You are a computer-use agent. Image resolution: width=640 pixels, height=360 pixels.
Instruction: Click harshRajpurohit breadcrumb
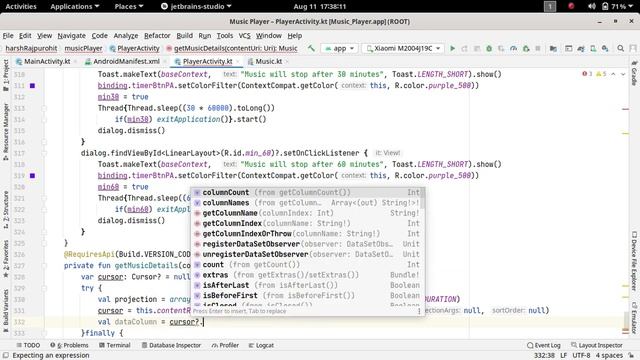point(31,48)
